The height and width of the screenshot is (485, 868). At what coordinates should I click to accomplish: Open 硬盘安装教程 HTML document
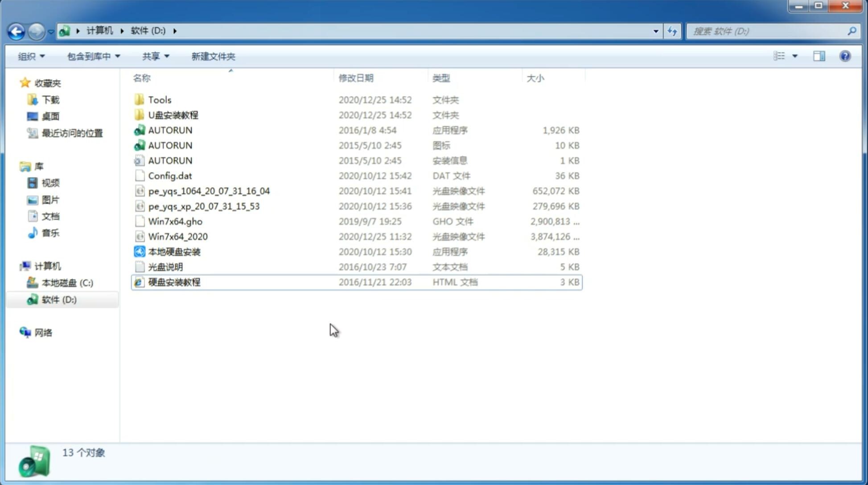(x=174, y=282)
